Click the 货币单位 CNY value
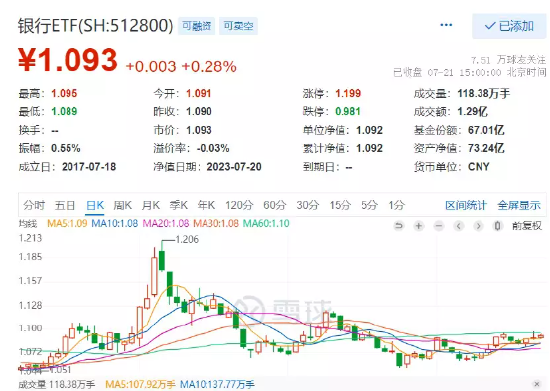This screenshot has height=391, width=550. tap(478, 167)
